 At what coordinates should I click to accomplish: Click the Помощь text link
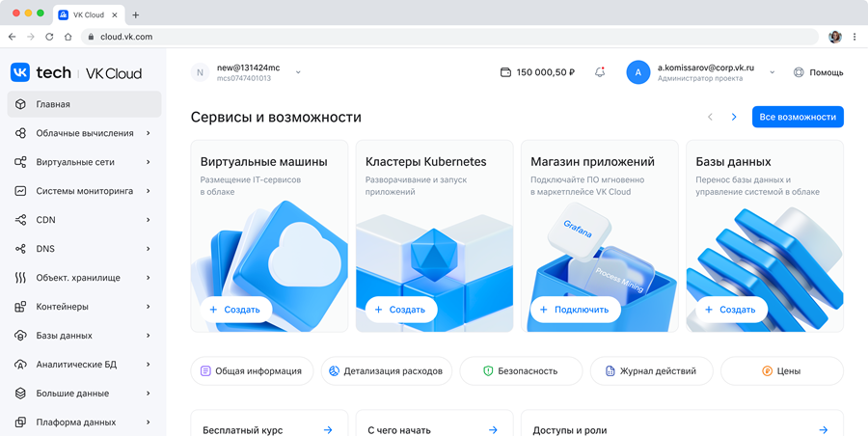[827, 72]
